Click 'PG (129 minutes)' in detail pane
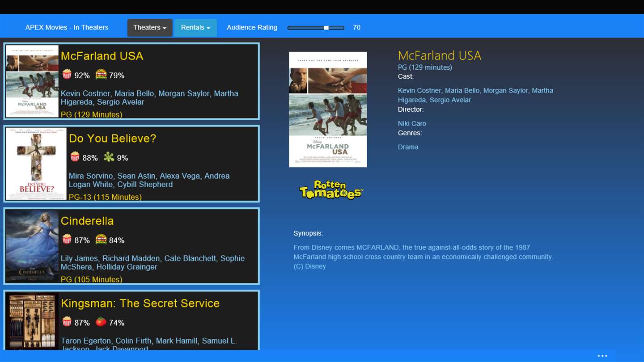The width and height of the screenshot is (644, 362). coord(425,67)
